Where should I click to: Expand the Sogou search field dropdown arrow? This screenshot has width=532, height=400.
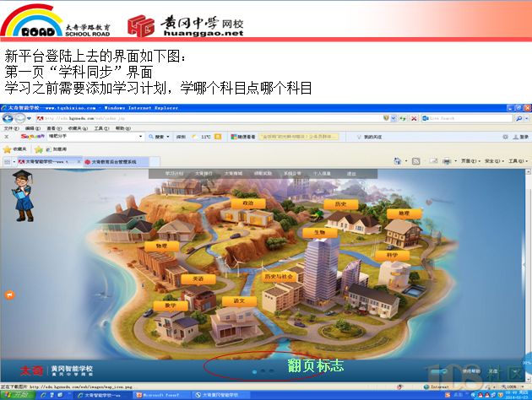(x=141, y=137)
